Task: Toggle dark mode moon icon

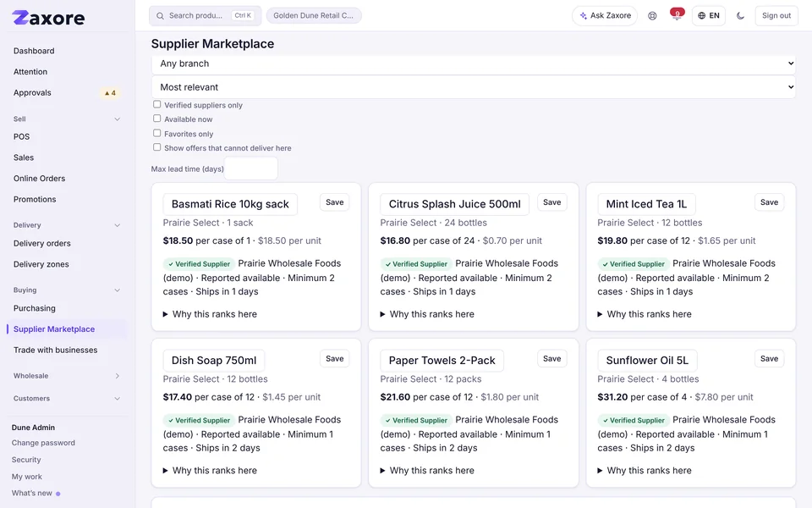Action: (x=741, y=15)
